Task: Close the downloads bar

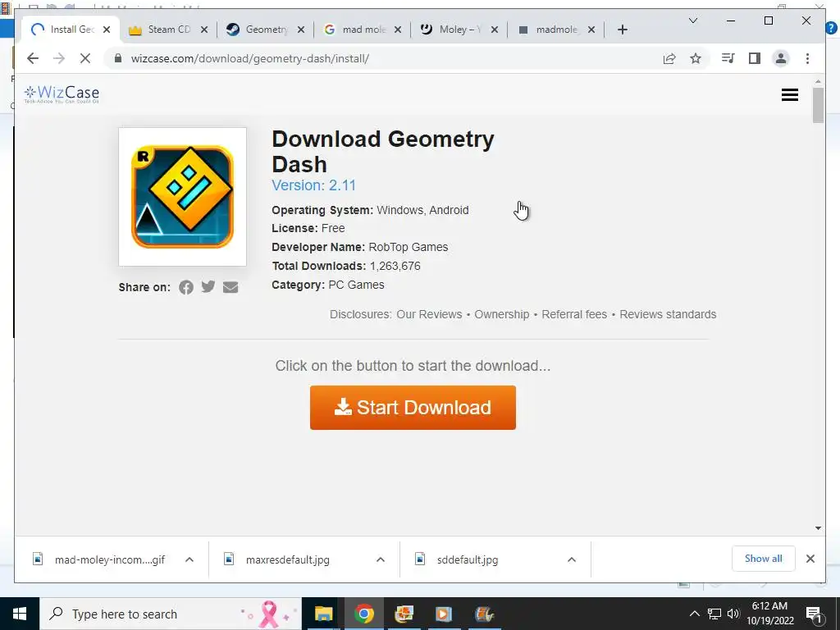Action: tap(810, 559)
